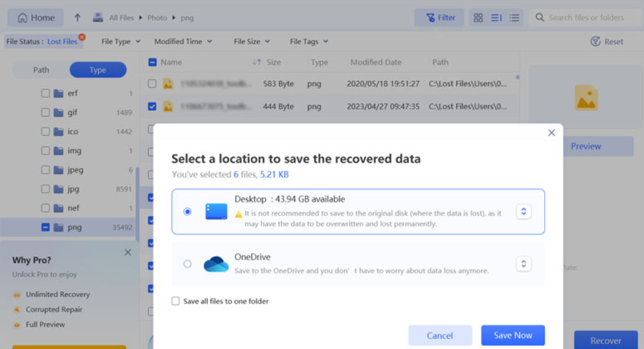The height and width of the screenshot is (349, 644).
Task: Toggle the png folder checkbox
Action: click(x=46, y=227)
